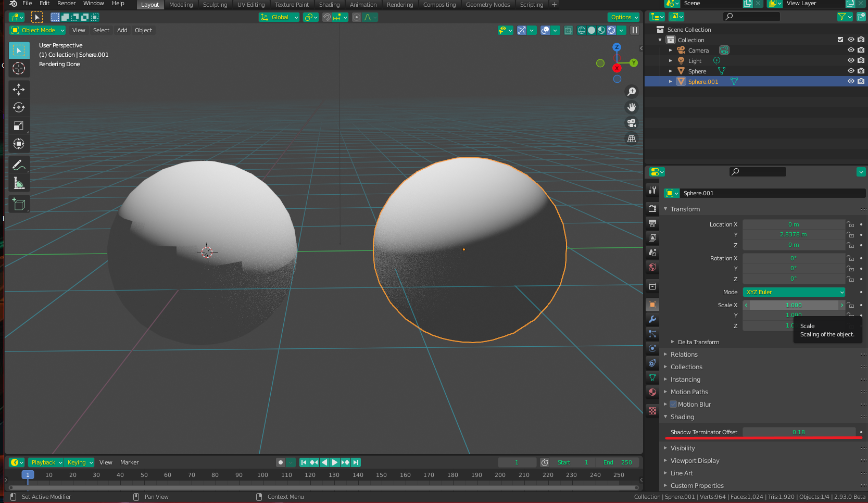The image size is (868, 503).
Task: Open the Modifiers wrench tab
Action: tap(652, 319)
